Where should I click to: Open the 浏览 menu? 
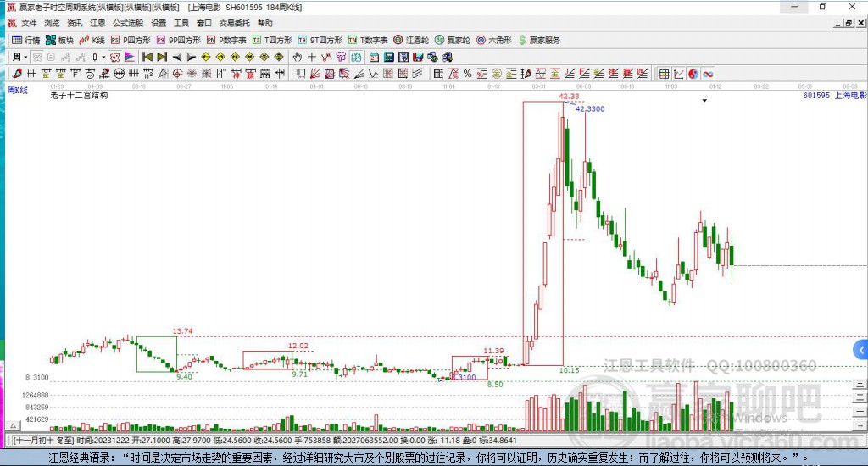click(52, 23)
